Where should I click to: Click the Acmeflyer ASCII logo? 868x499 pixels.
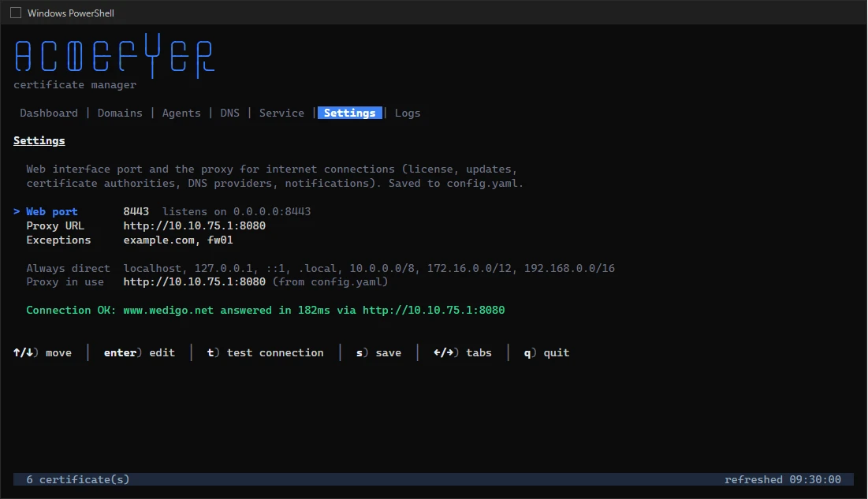[114, 55]
